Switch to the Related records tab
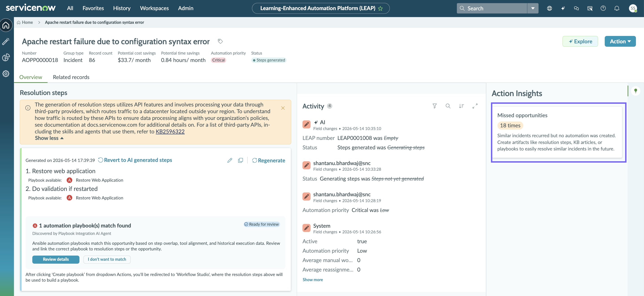 (x=71, y=77)
